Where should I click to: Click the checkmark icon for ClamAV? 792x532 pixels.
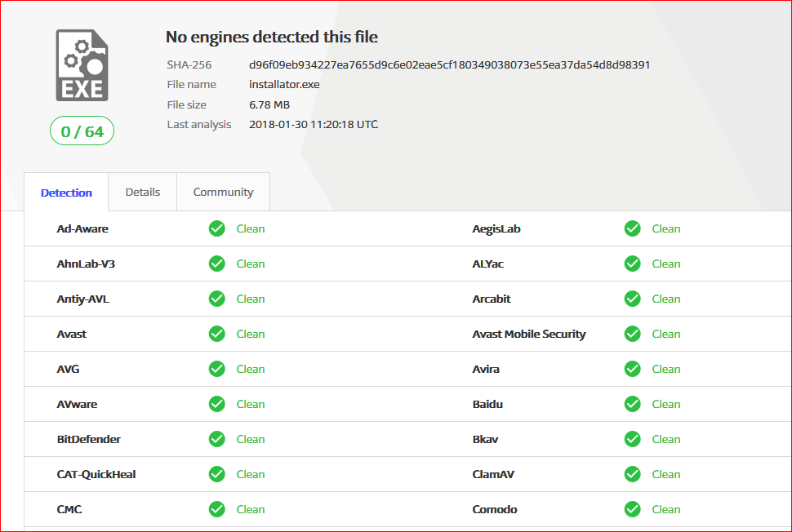click(632, 474)
